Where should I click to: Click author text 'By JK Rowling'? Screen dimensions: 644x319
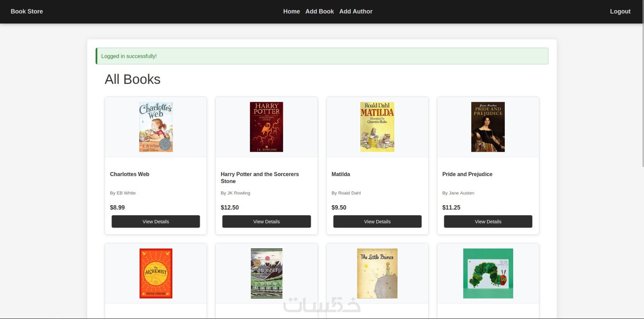(235, 193)
